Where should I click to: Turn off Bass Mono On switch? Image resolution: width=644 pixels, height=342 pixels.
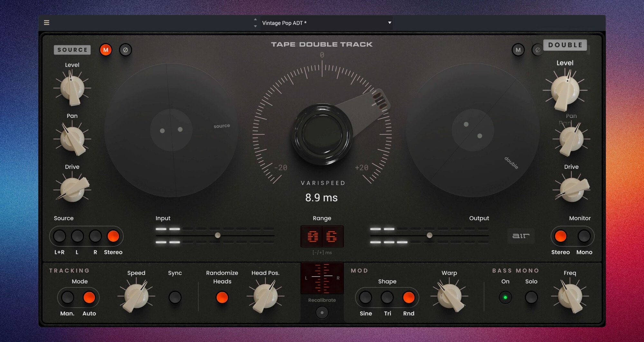[505, 297]
